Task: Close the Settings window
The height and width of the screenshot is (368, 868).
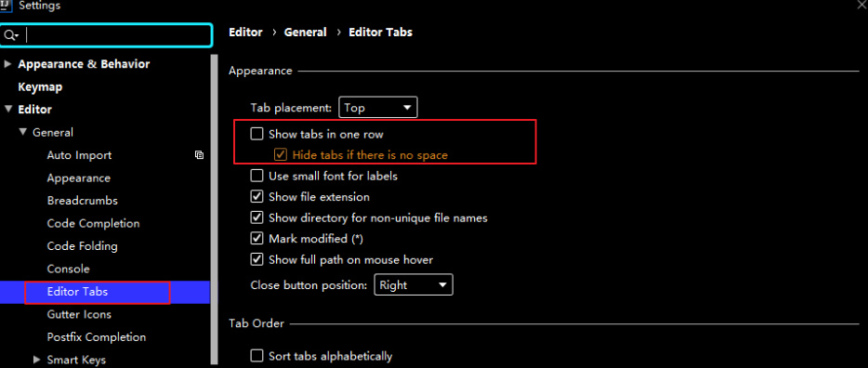Action: [862, 4]
